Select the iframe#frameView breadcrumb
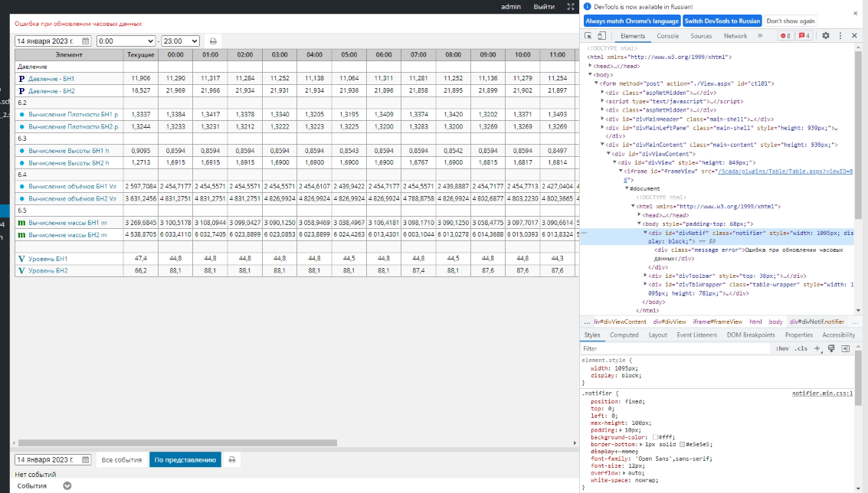Screen dimensions: 868x493 click(717, 322)
